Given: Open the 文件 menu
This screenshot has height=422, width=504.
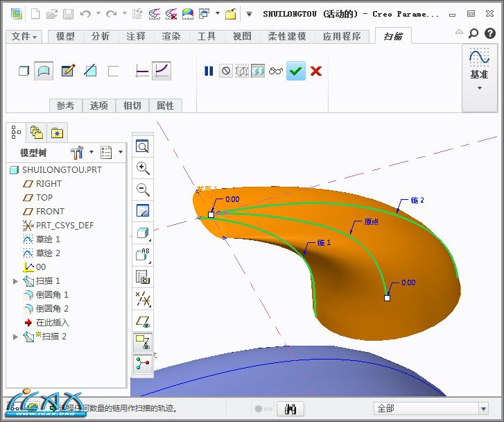Looking at the screenshot, I should 25,36.
